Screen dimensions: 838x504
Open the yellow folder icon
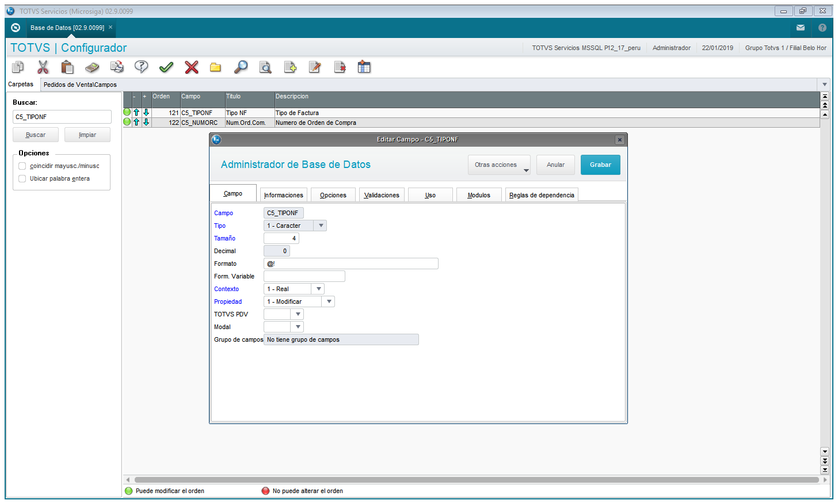click(216, 67)
